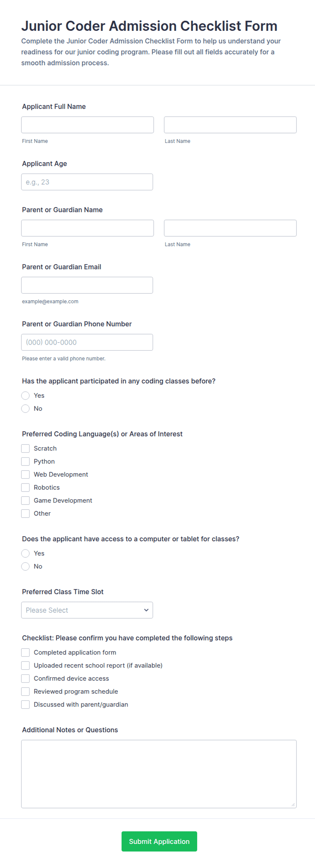This screenshot has width=315, height=868.
Task: Click the applicant First Name field
Action: (87, 125)
